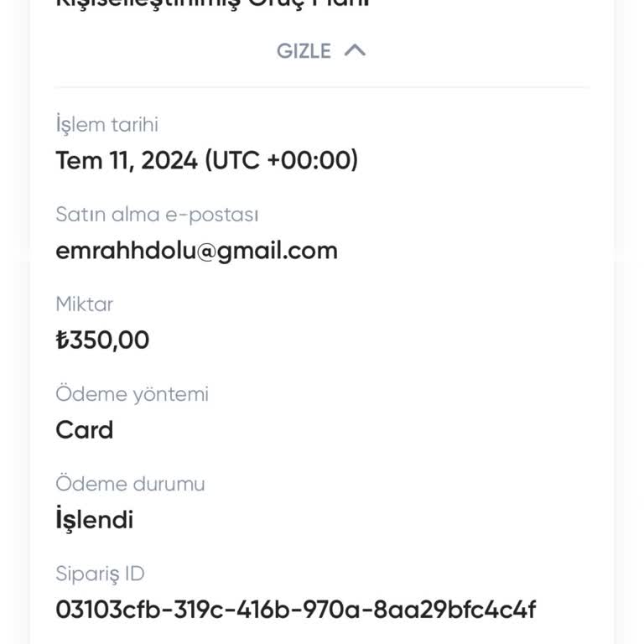644x644 pixels.
Task: Collapse details with the GIZLE chevron arrow
Action: click(x=355, y=50)
